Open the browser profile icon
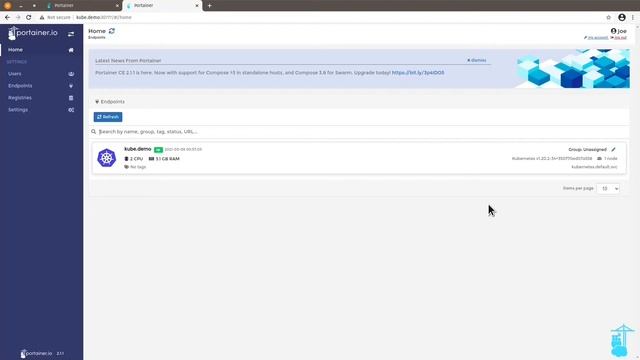 click(622, 18)
